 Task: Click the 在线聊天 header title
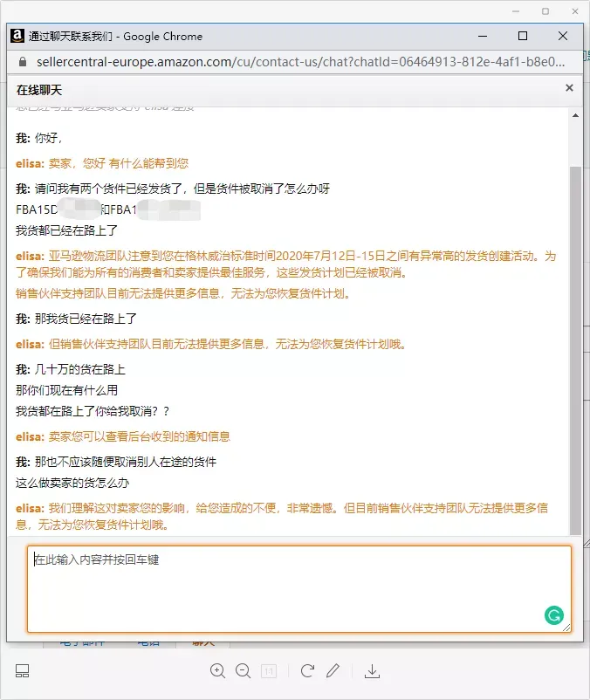39,90
